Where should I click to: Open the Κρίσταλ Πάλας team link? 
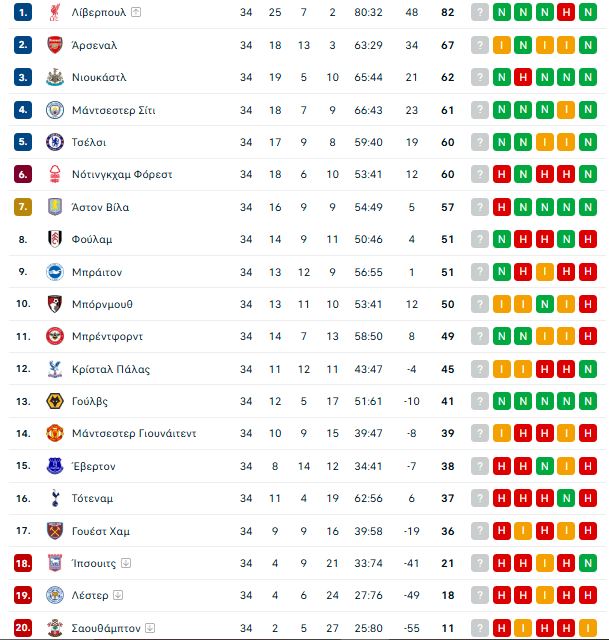(x=111, y=369)
